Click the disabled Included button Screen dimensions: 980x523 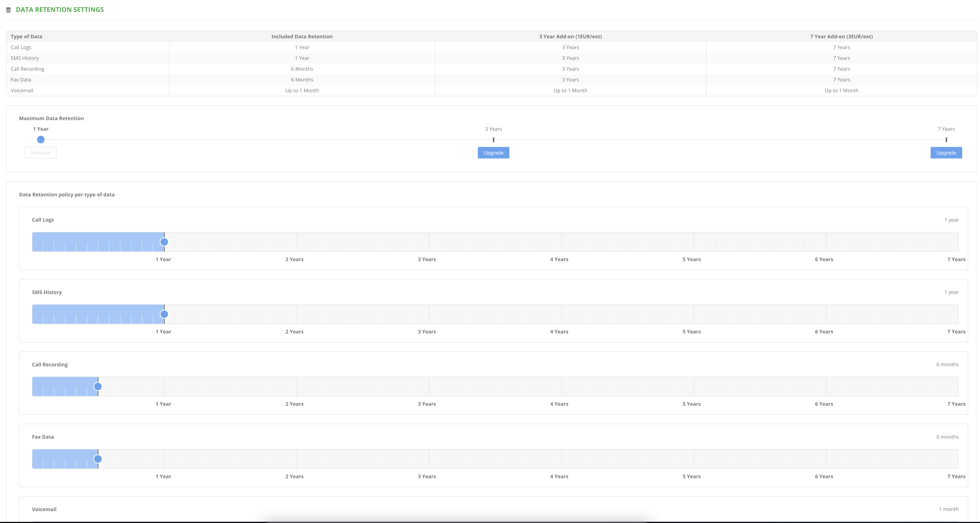(x=41, y=153)
